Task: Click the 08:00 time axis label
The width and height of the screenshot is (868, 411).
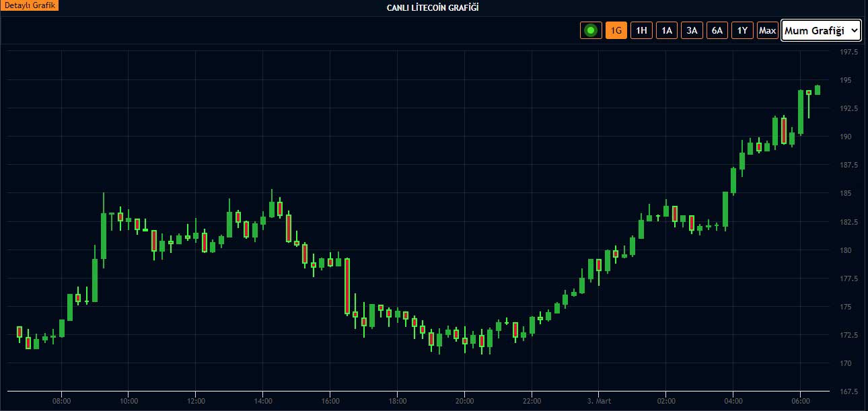Action: [x=61, y=400]
